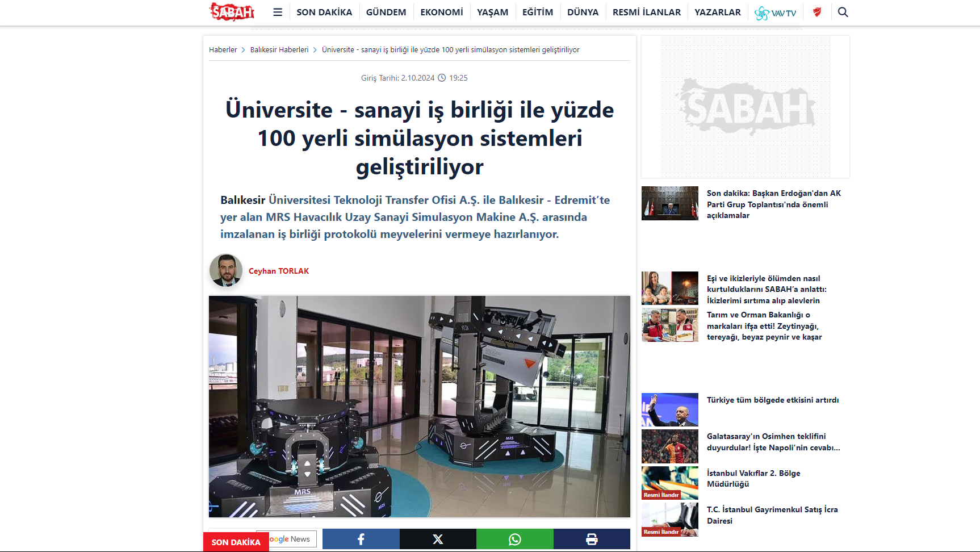Click the Sabah sidebar ad placeholder

tap(746, 107)
